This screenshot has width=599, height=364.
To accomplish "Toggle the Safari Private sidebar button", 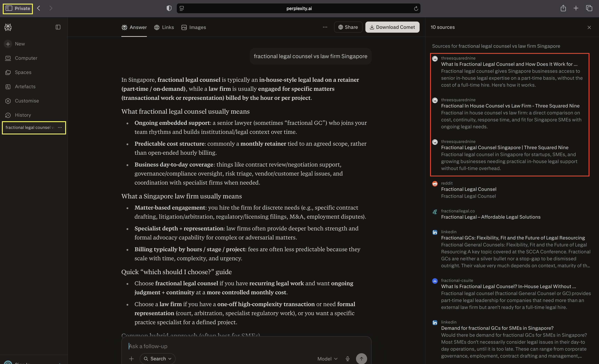I will (18, 9).
